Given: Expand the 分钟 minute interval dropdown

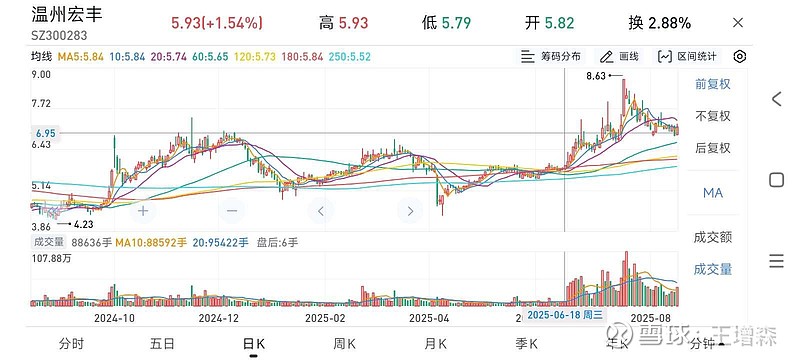Looking at the screenshot, I should pos(708,345).
